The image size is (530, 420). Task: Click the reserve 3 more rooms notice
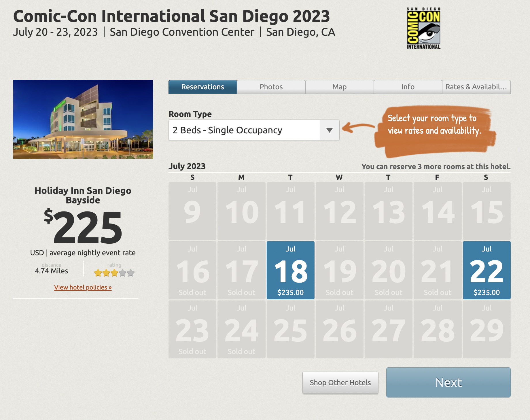coord(436,167)
